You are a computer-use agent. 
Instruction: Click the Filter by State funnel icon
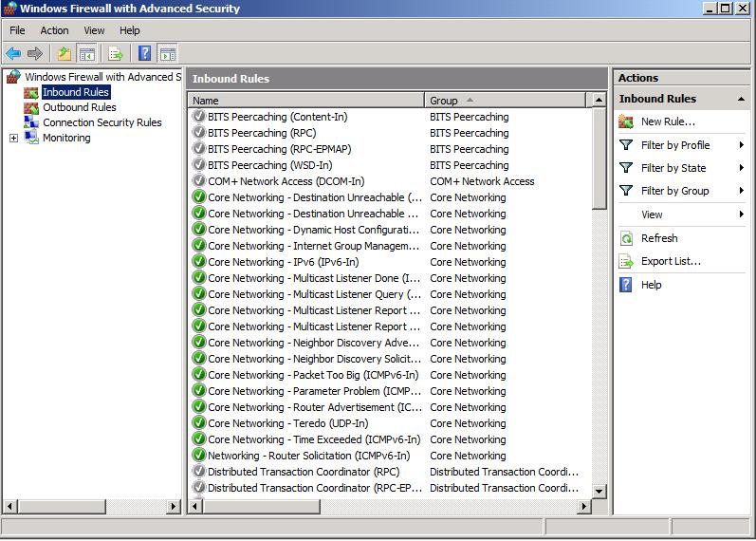pos(626,167)
